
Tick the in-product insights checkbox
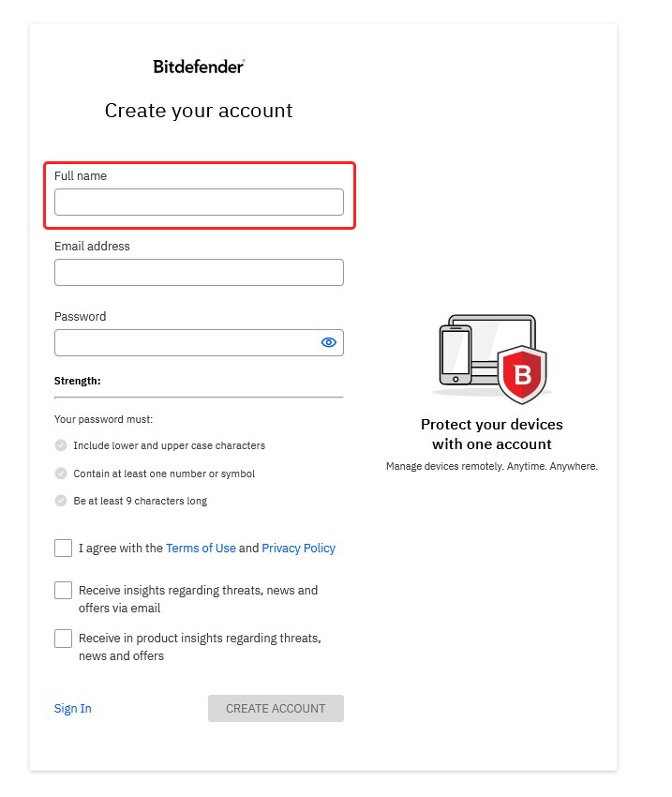pyautogui.click(x=63, y=639)
